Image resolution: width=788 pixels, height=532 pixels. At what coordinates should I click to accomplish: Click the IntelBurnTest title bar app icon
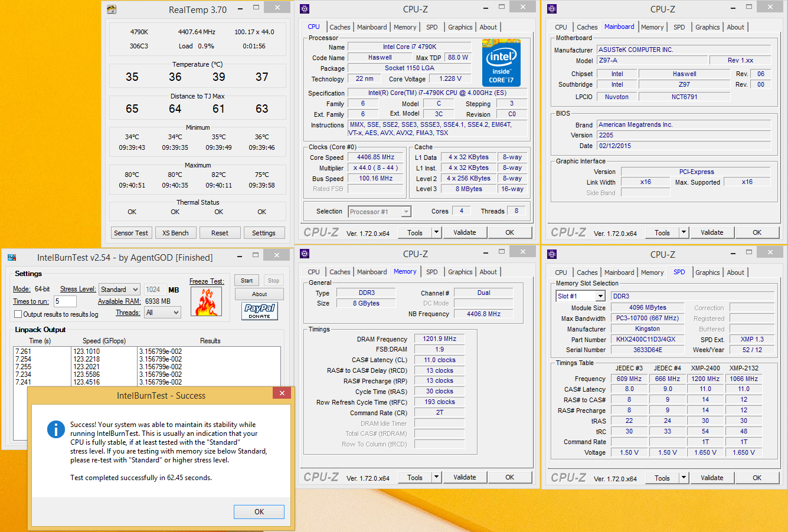(12, 257)
